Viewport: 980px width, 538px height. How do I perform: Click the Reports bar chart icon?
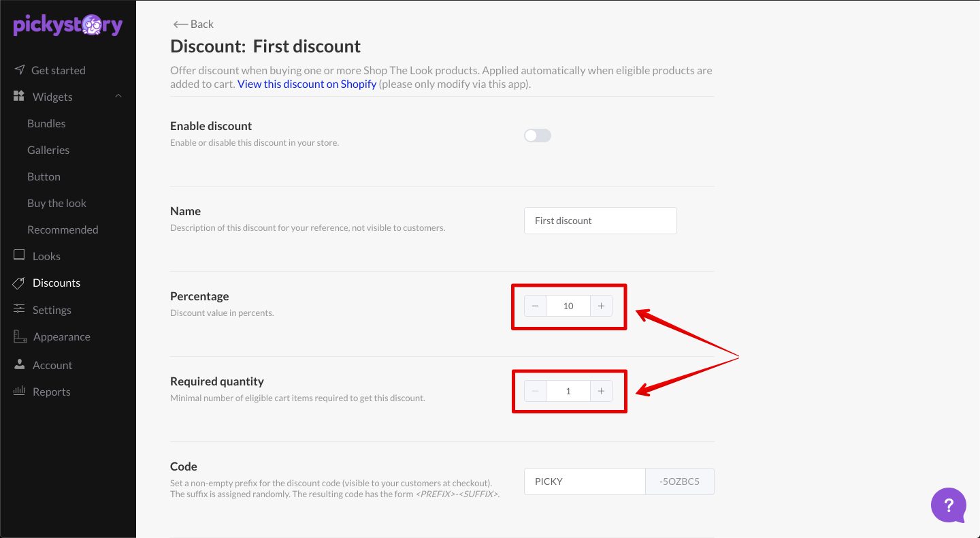point(19,391)
